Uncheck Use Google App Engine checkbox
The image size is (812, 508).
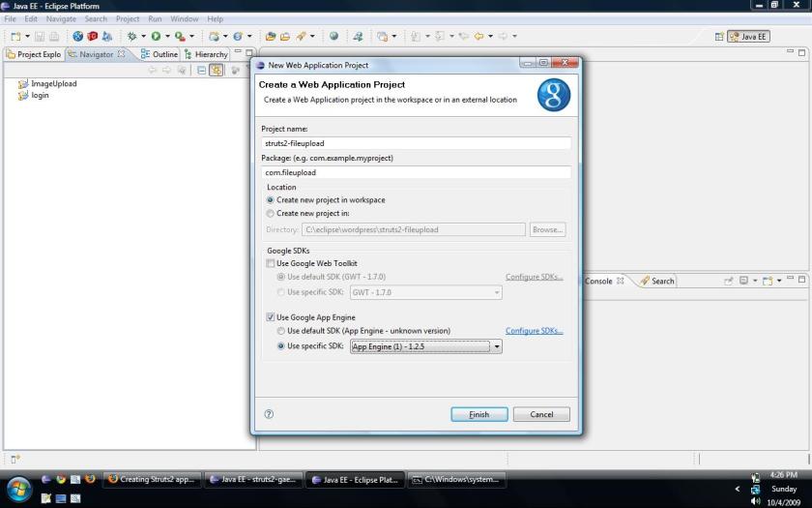271,317
